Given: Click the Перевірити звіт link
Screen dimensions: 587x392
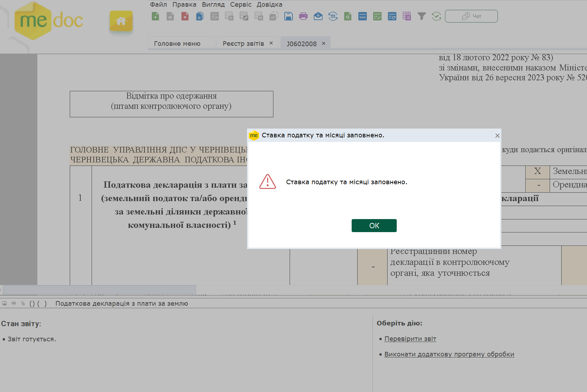Looking at the screenshot, I should 410,339.
